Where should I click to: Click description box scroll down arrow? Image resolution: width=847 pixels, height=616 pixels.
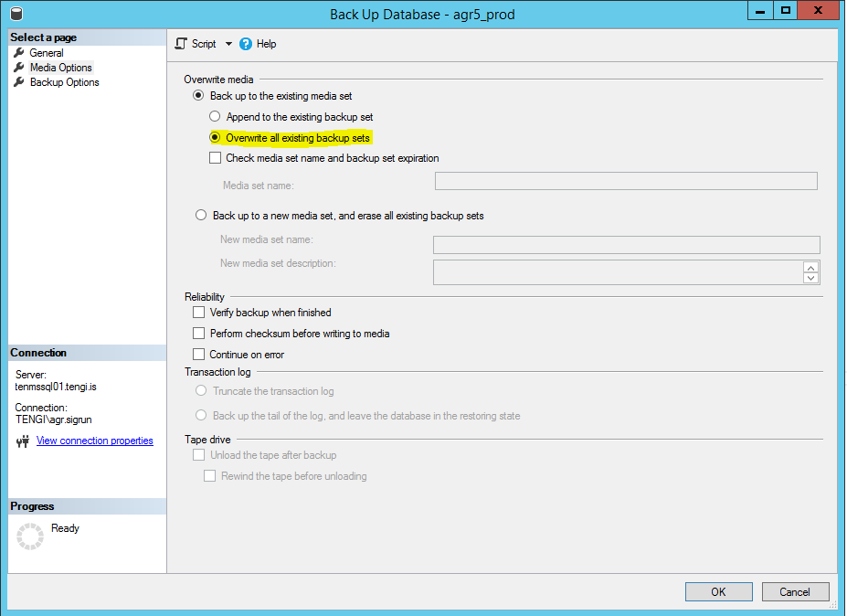click(810, 278)
